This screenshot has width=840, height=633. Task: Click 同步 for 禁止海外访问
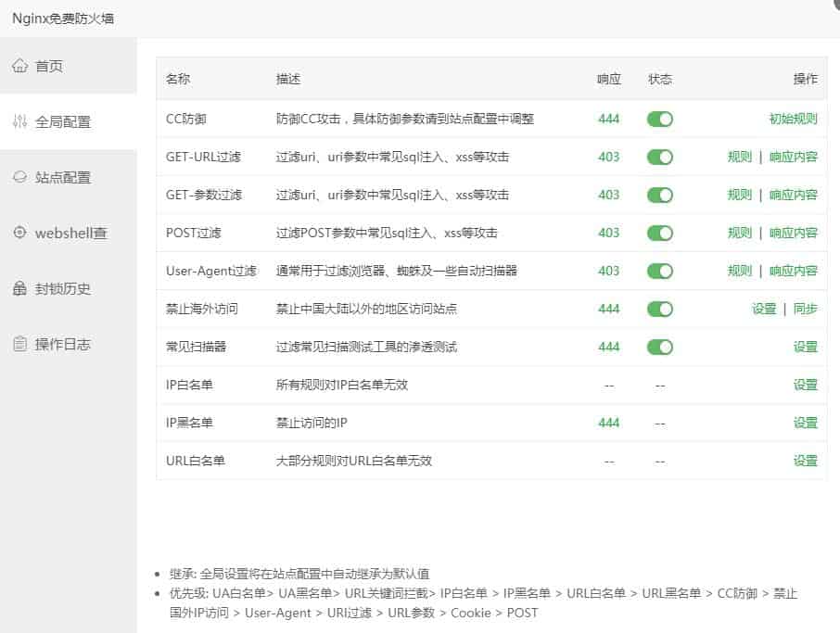click(x=805, y=310)
